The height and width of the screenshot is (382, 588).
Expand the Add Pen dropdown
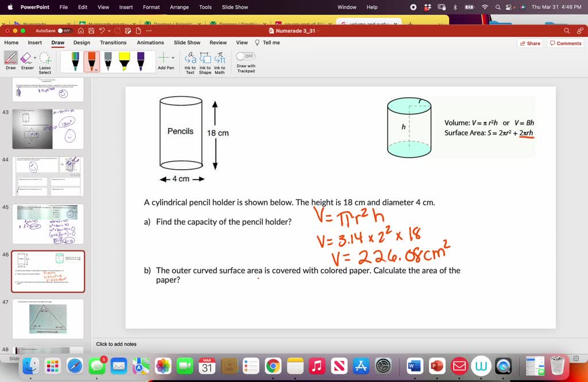[173, 59]
